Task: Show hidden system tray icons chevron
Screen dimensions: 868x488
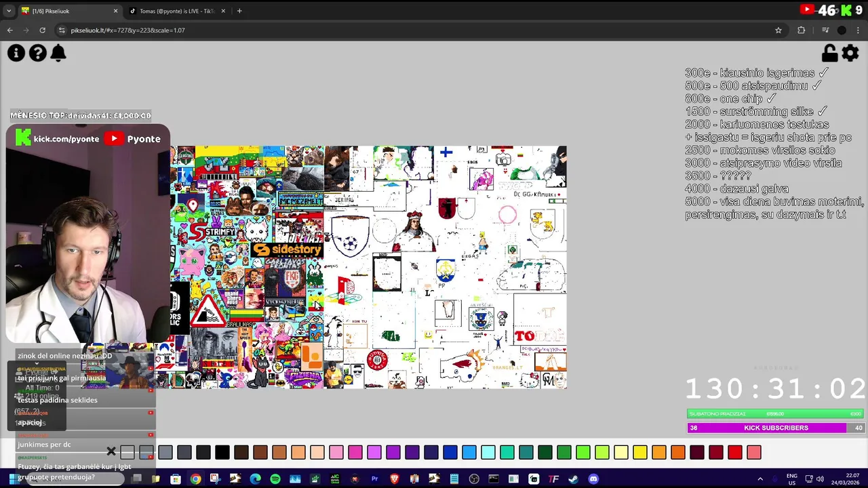Action: 759,479
